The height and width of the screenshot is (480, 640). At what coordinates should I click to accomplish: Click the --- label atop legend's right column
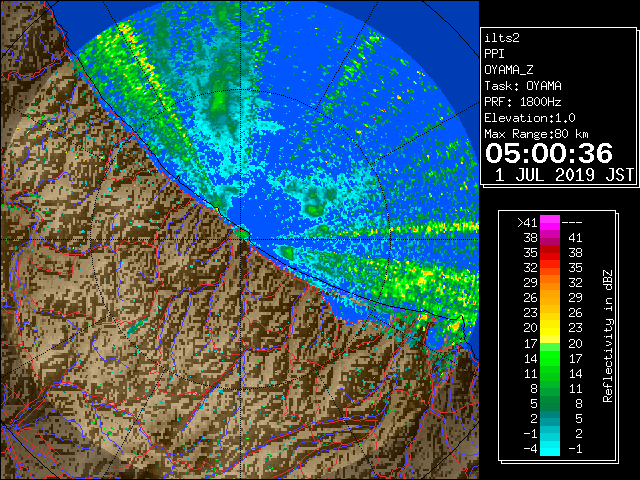pyautogui.click(x=572, y=223)
